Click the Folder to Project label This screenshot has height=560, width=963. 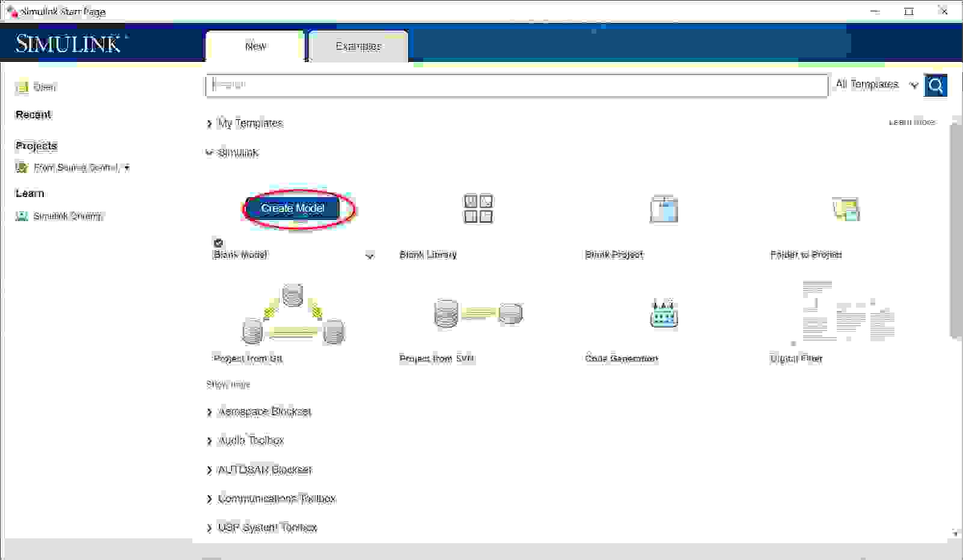click(806, 255)
